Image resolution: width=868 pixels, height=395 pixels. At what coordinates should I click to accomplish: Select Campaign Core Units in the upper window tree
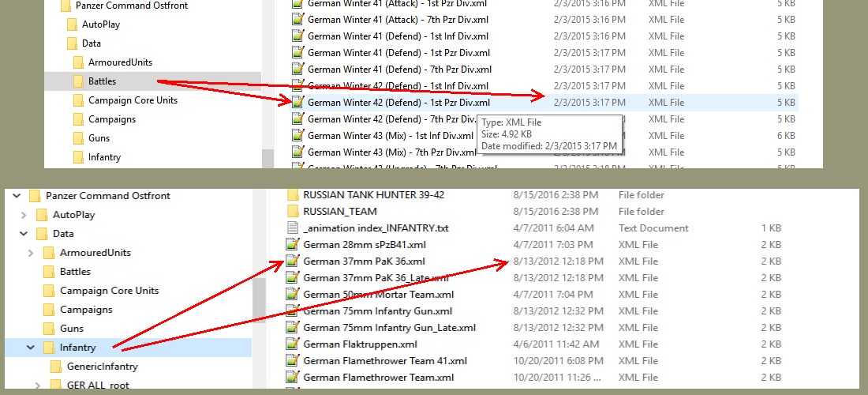pos(133,100)
